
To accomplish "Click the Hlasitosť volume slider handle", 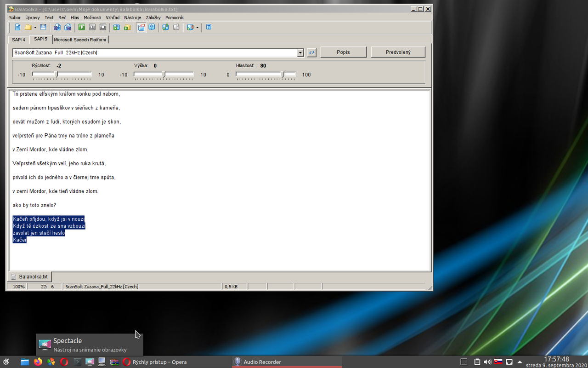I will coord(283,74).
